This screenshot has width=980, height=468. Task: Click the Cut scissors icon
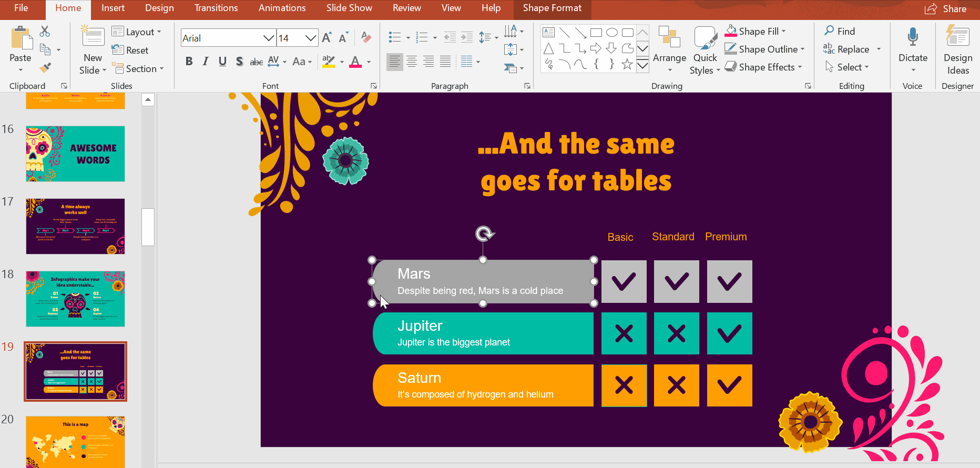click(45, 32)
